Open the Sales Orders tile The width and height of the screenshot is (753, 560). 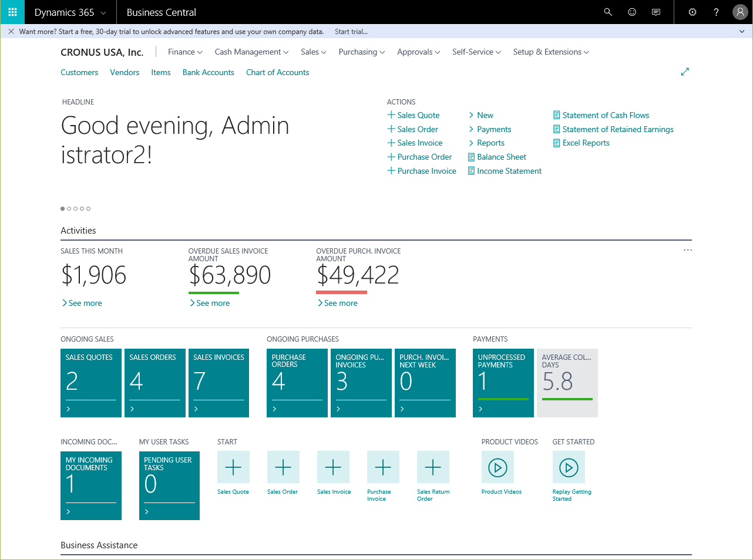(155, 383)
